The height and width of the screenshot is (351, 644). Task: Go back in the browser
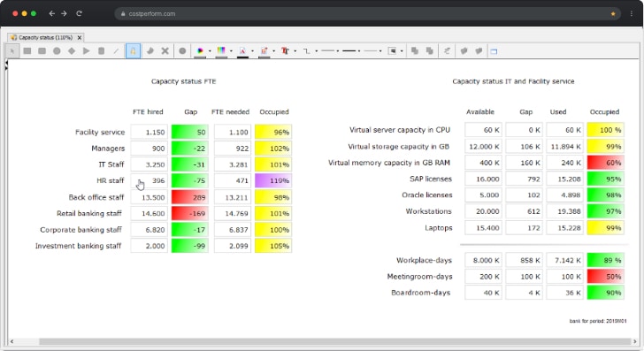click(x=51, y=13)
